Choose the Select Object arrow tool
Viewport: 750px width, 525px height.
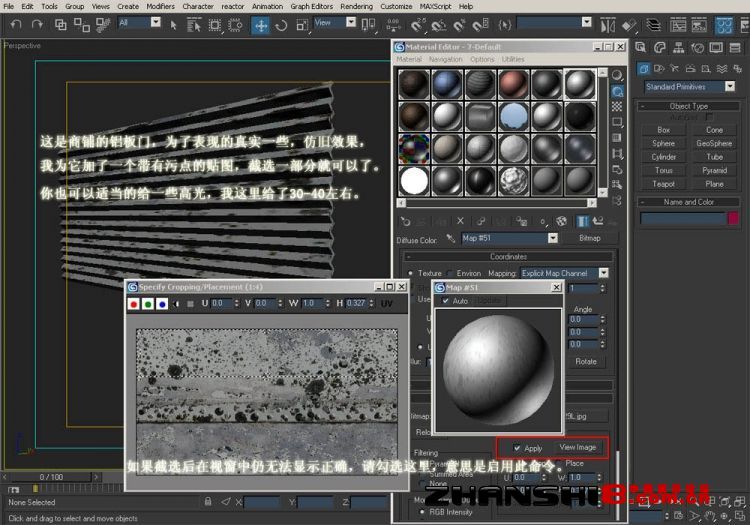[x=173, y=25]
